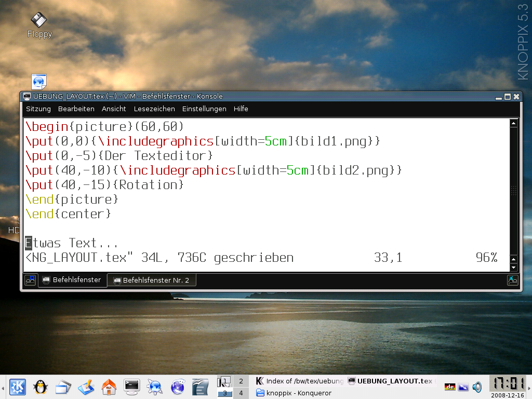Screen dimensions: 532x399
Task: Click the Knoppix penguin icon in panel
Action: pyautogui.click(x=41, y=387)
